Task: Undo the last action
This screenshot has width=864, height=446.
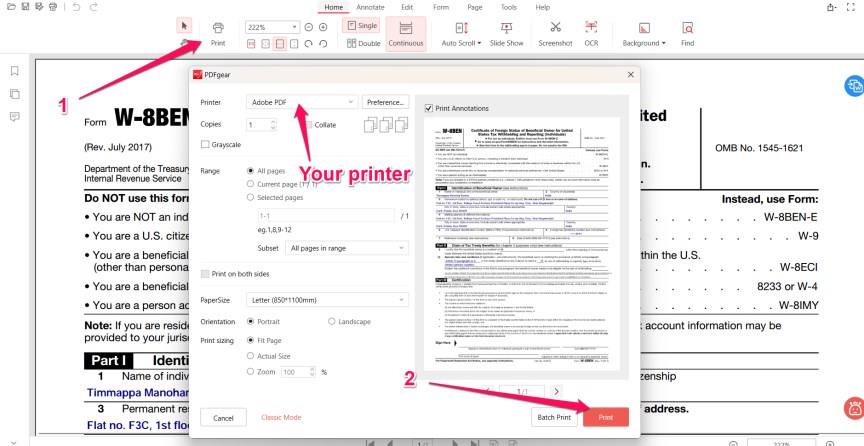Action: coord(76,7)
